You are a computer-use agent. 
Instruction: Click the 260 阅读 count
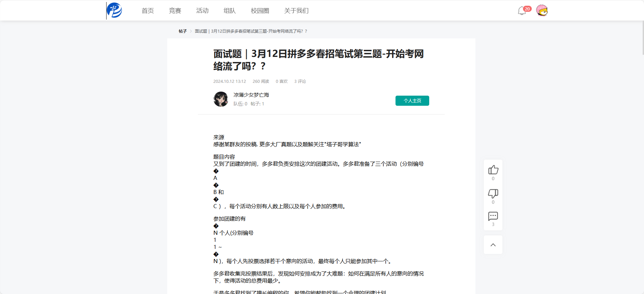[261, 81]
